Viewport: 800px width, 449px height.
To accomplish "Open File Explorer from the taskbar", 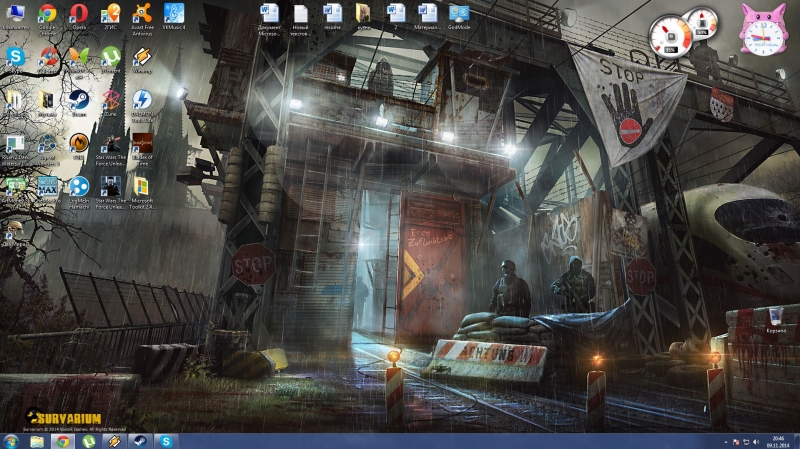I will [x=37, y=441].
